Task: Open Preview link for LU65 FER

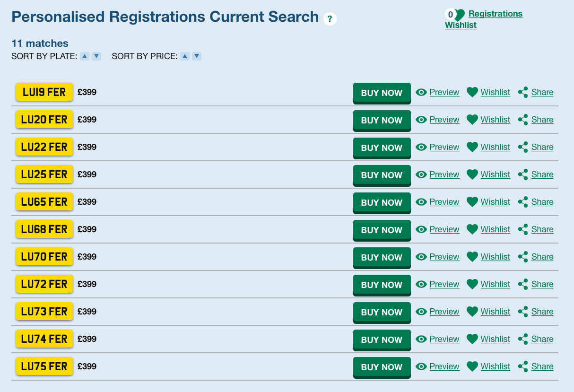Action: coord(444,202)
